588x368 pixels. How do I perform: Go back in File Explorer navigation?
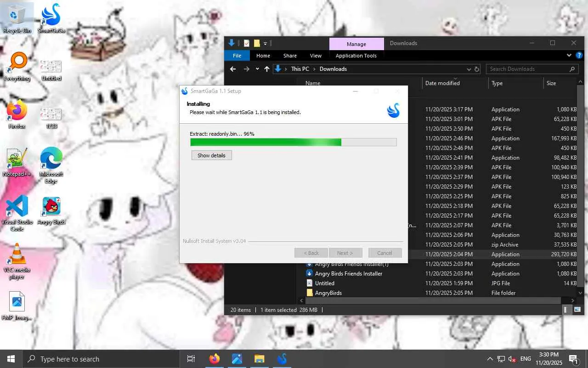pyautogui.click(x=233, y=69)
